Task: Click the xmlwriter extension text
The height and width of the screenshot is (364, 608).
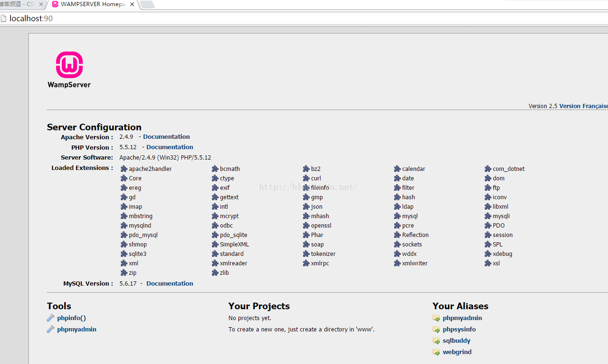Action: pyautogui.click(x=415, y=263)
